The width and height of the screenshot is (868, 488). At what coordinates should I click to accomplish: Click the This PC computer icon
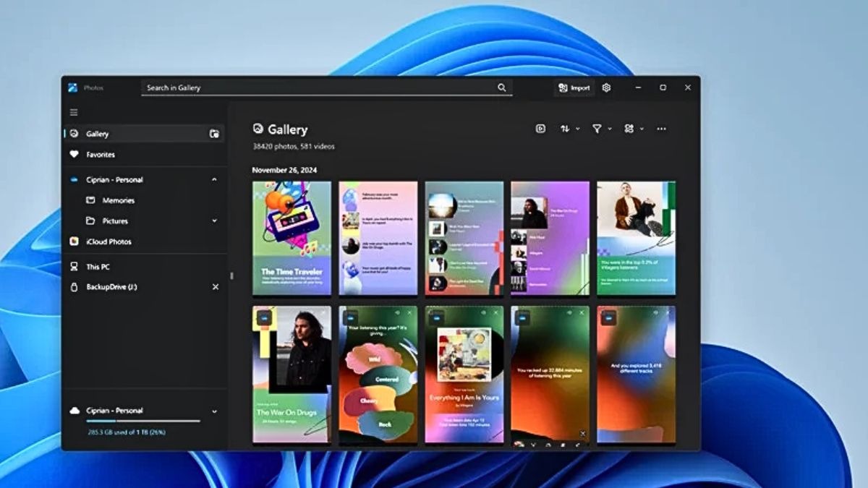point(74,267)
